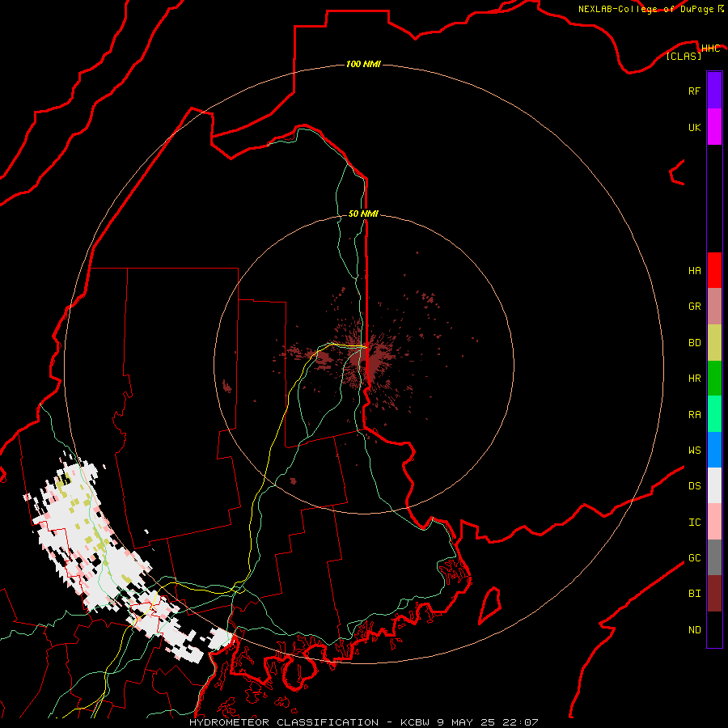Click the RF purple legend swatch
The width and height of the screenshot is (728, 728).
pyautogui.click(x=714, y=91)
